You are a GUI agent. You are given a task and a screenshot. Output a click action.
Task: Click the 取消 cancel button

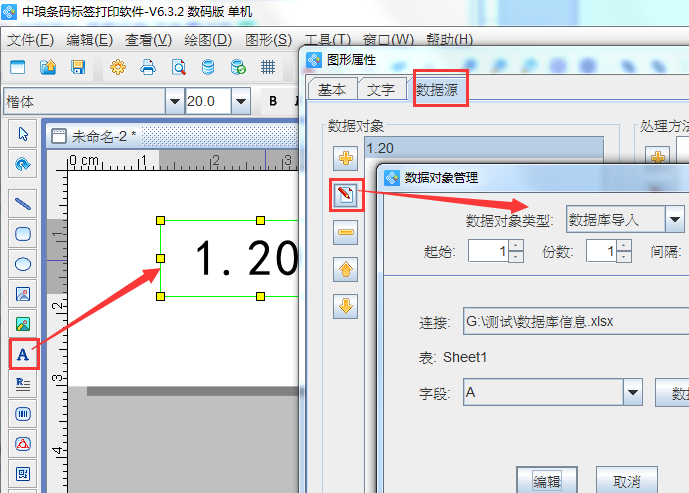click(626, 480)
